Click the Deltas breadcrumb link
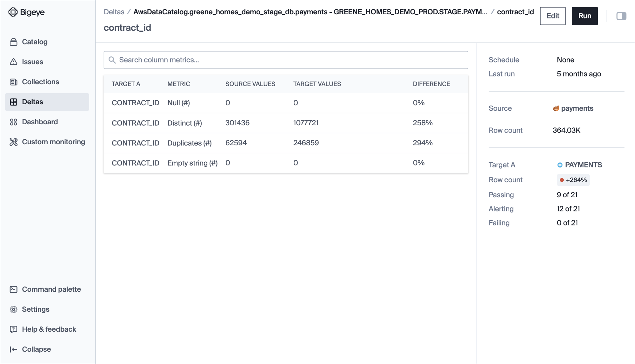 coord(114,12)
